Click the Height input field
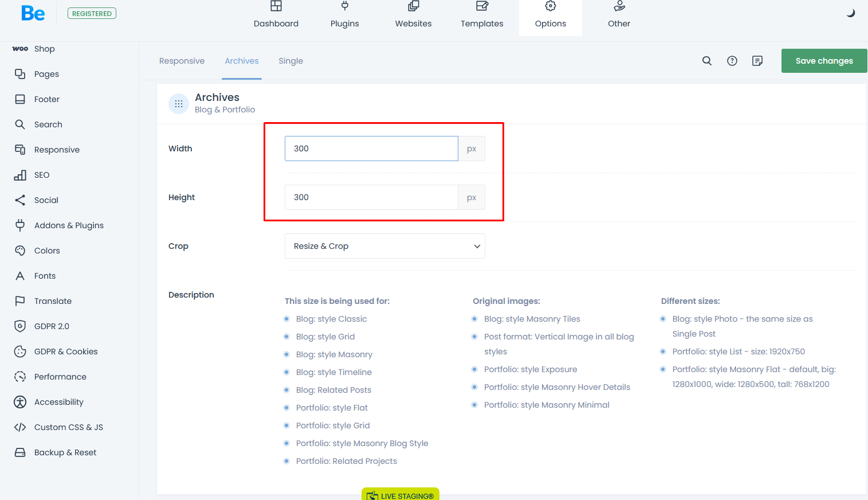This screenshot has width=868, height=500. coord(371,197)
